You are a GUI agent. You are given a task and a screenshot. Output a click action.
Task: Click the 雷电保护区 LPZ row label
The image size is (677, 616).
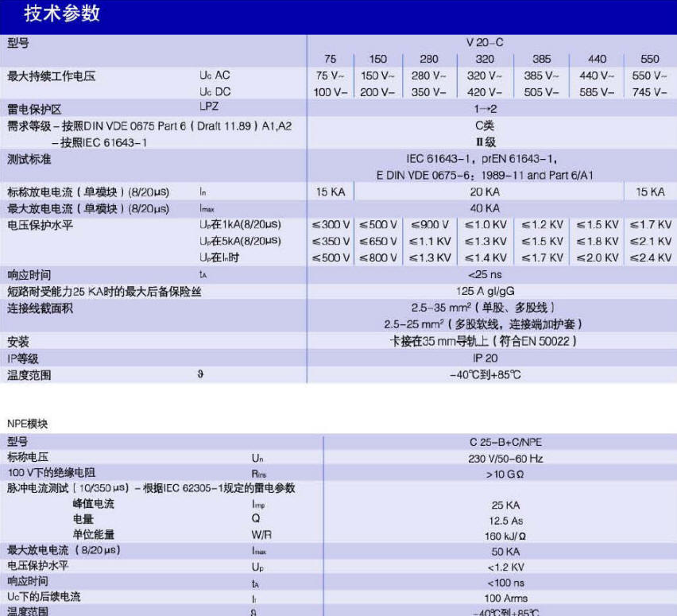click(34, 110)
